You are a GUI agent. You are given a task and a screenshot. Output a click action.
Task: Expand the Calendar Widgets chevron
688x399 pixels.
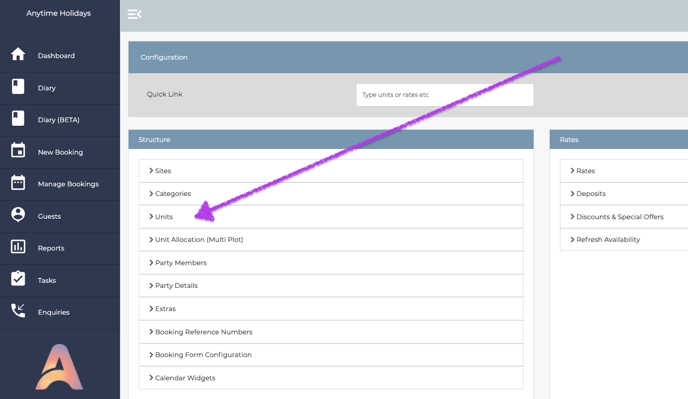[x=151, y=377]
